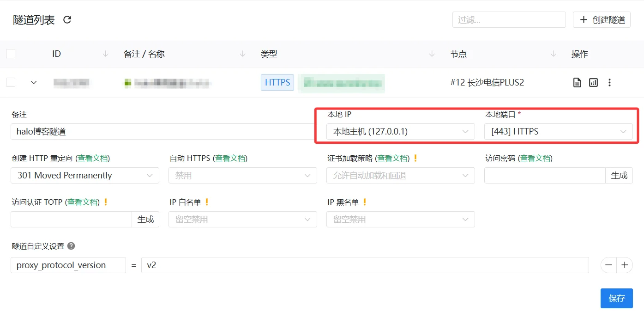Screen dimensions: 644x318
Task: Open the three-dot more actions menu
Action: coord(609,83)
